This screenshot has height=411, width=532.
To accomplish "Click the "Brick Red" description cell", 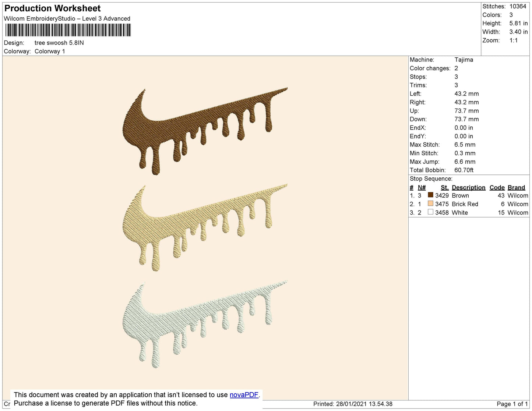I will click(x=465, y=204).
